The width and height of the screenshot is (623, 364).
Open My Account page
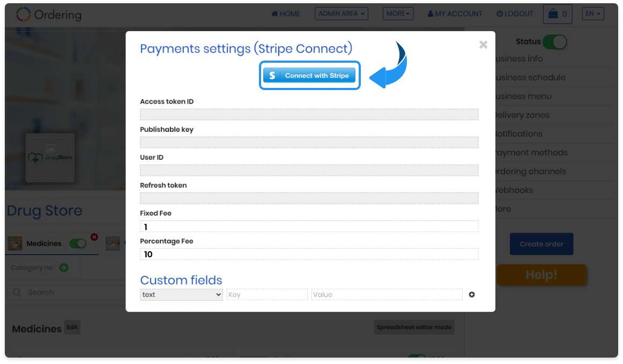455,13
